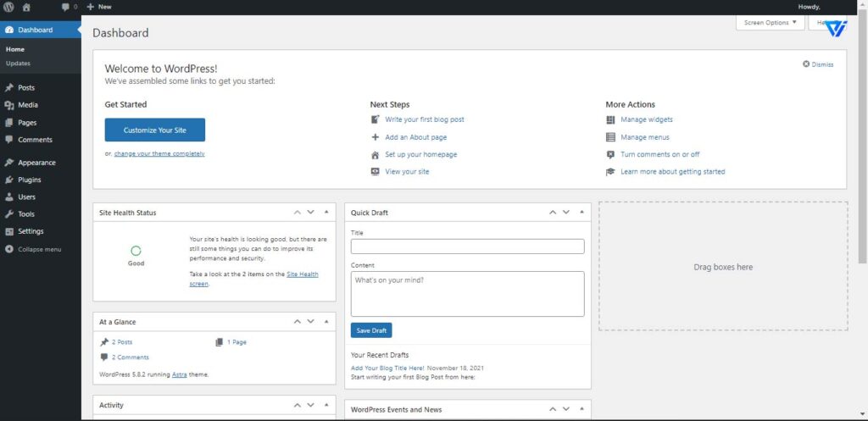Viewport: 868px width, 421px height.
Task: Click Set up your homepage link
Action: 421,154
